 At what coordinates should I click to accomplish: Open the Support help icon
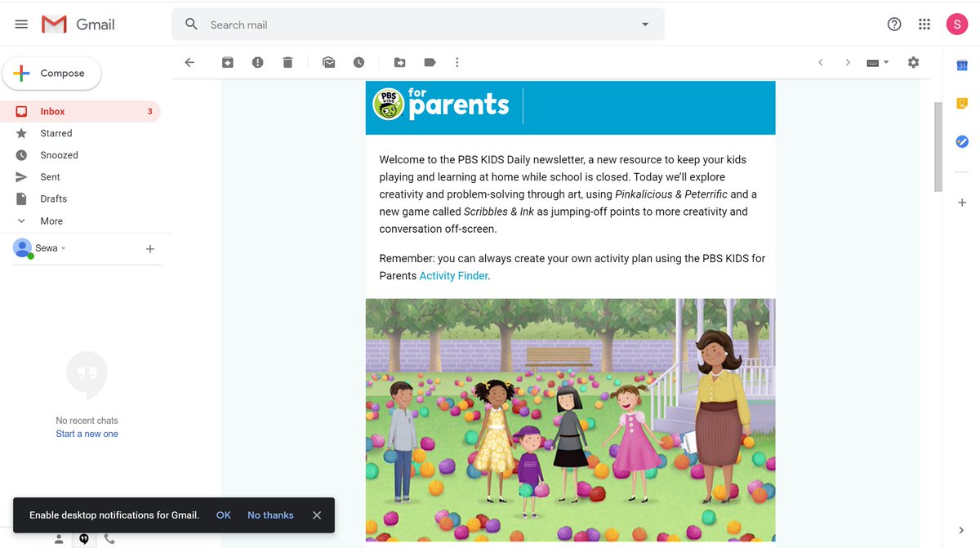894,25
